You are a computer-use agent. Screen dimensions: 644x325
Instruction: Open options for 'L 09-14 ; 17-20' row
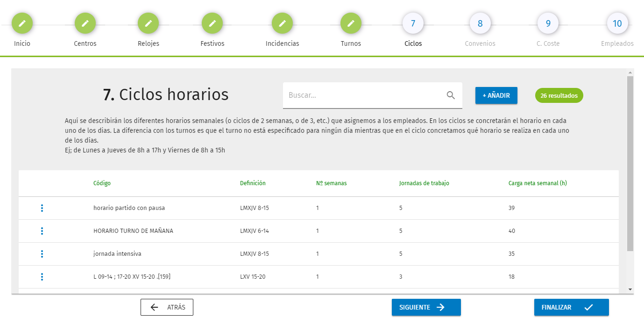pos(42,277)
